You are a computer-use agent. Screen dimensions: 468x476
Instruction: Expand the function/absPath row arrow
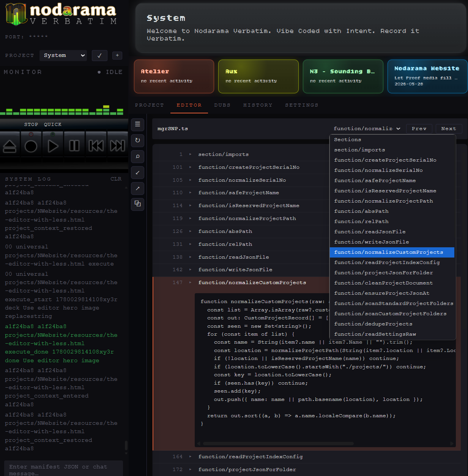coord(190,231)
